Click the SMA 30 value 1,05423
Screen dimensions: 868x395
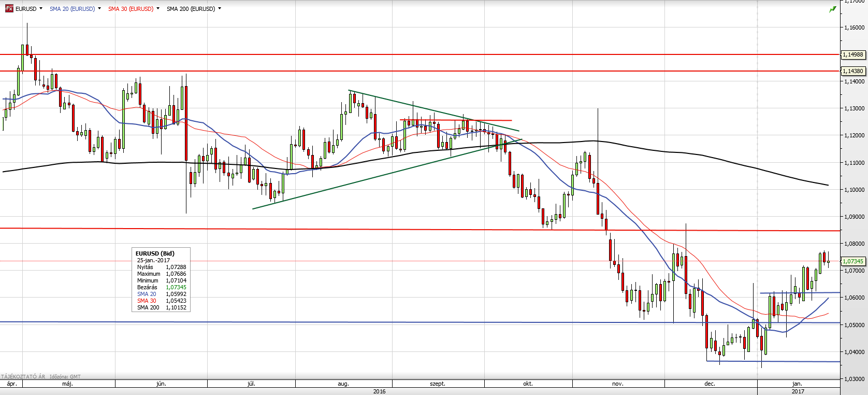point(176,301)
